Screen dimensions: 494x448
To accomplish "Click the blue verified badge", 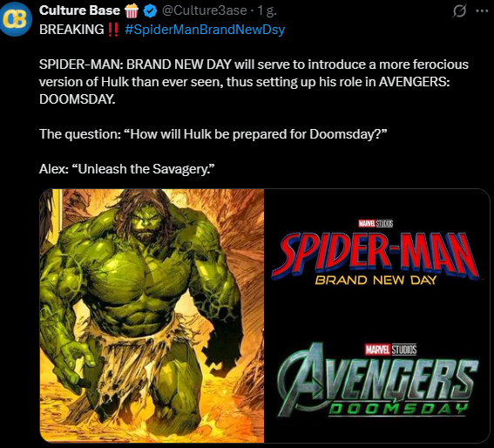I will click(x=150, y=11).
